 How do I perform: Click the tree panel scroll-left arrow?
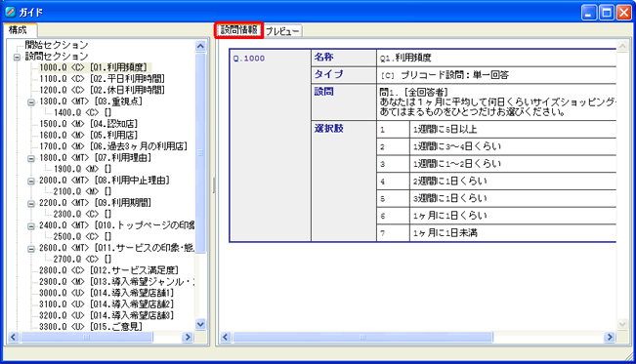tap(14, 337)
